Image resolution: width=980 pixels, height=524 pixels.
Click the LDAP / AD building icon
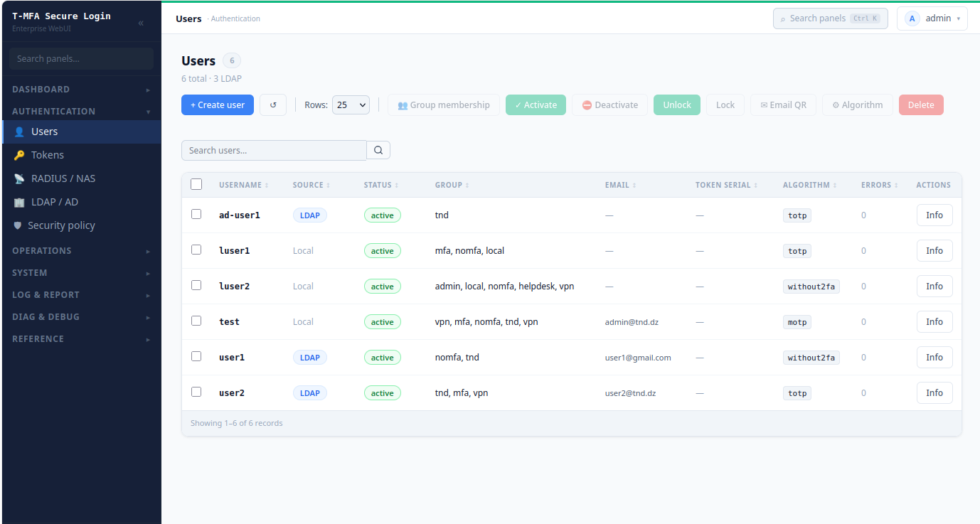19,202
